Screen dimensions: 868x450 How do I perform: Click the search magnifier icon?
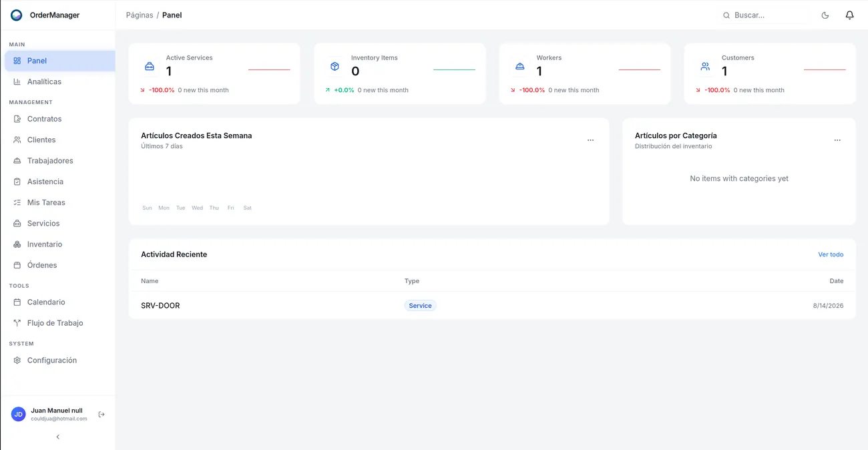(726, 15)
